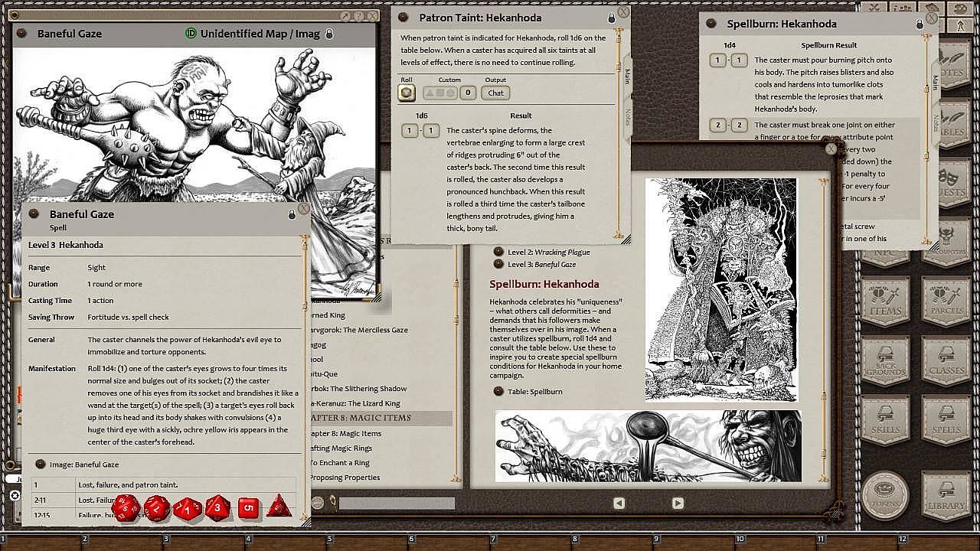
Task: Open the Parcels sidebar panel
Action: [x=946, y=301]
